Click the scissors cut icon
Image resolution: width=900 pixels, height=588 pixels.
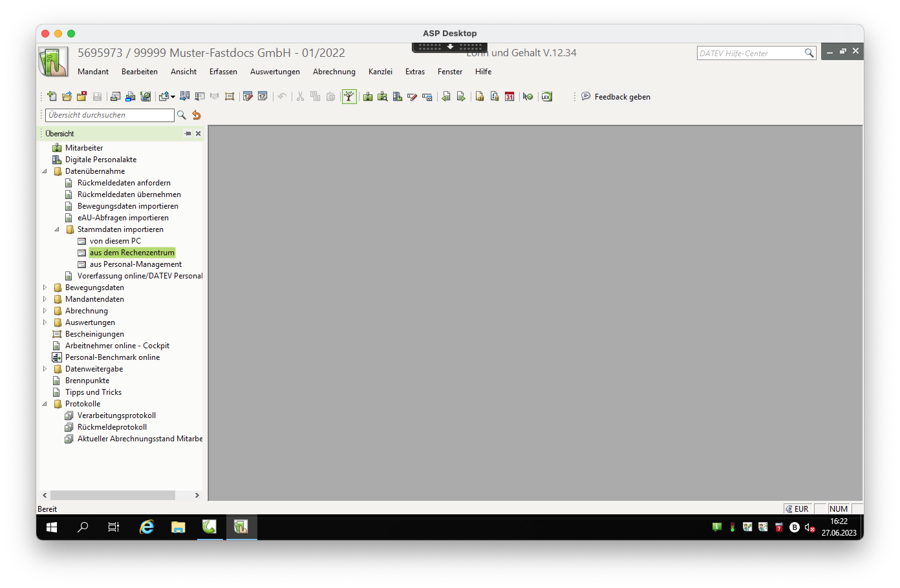click(300, 96)
